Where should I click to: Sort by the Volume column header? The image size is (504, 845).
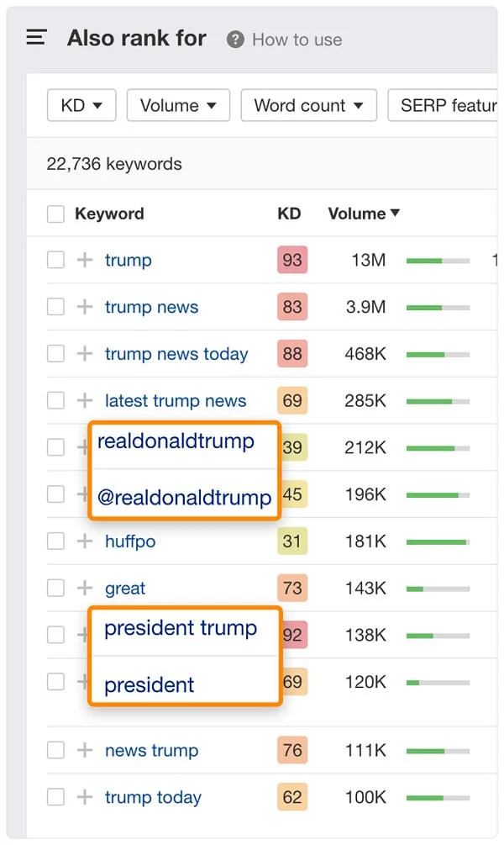click(x=363, y=214)
